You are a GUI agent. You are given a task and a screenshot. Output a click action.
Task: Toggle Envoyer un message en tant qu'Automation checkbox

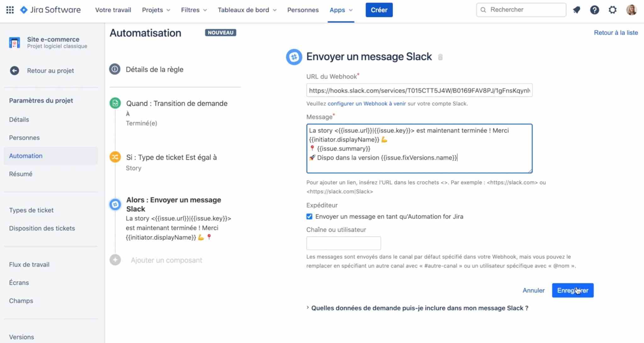(x=309, y=216)
